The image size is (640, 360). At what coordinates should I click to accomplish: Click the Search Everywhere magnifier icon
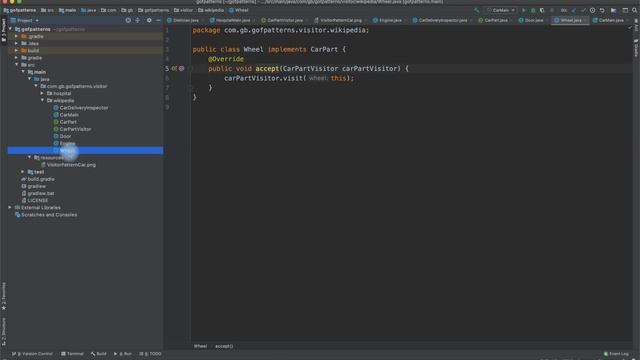635,10
